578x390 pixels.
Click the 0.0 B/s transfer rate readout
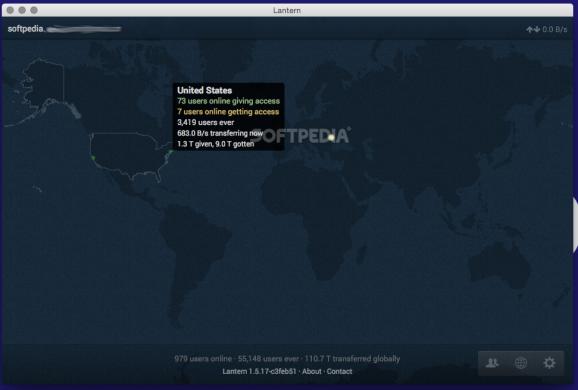pyautogui.click(x=554, y=29)
